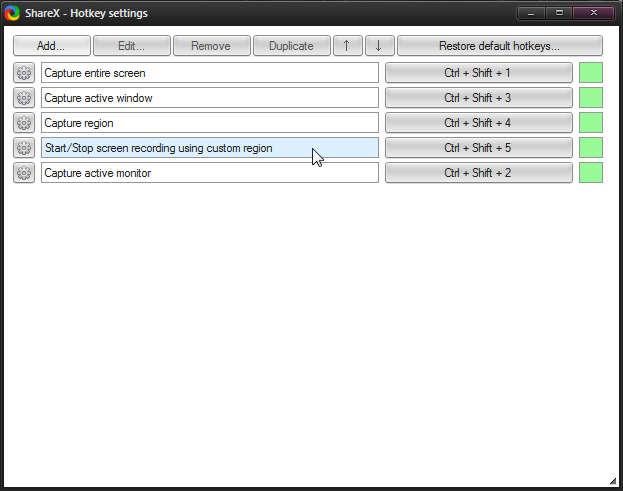Move selected hotkey down with arrow button

click(379, 46)
